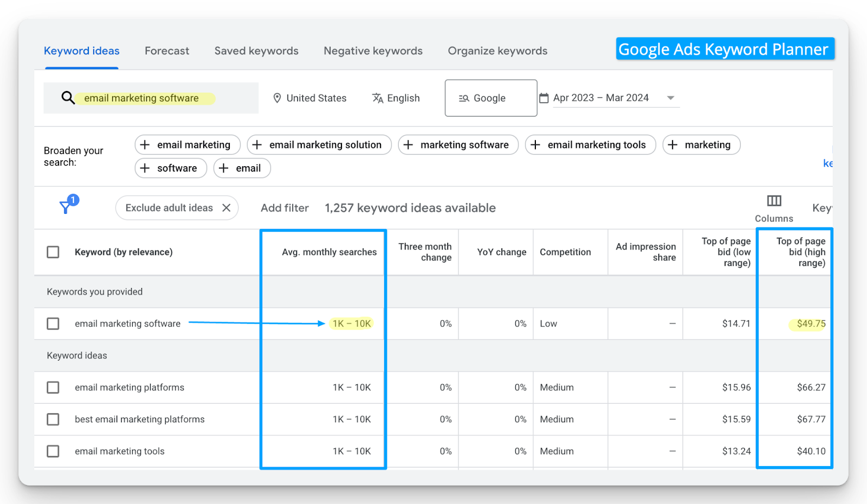Viewport: 867px width, 504px height.
Task: Sort by Three month change column
Action: pos(425,252)
